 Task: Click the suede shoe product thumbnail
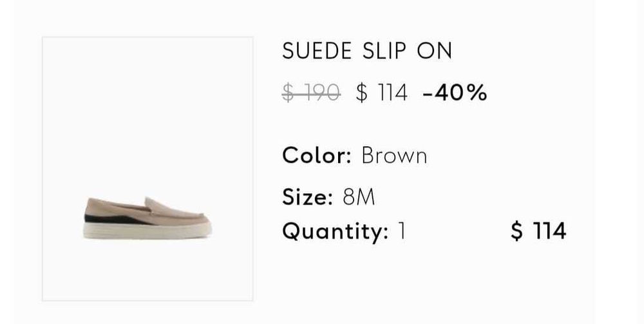point(147,169)
